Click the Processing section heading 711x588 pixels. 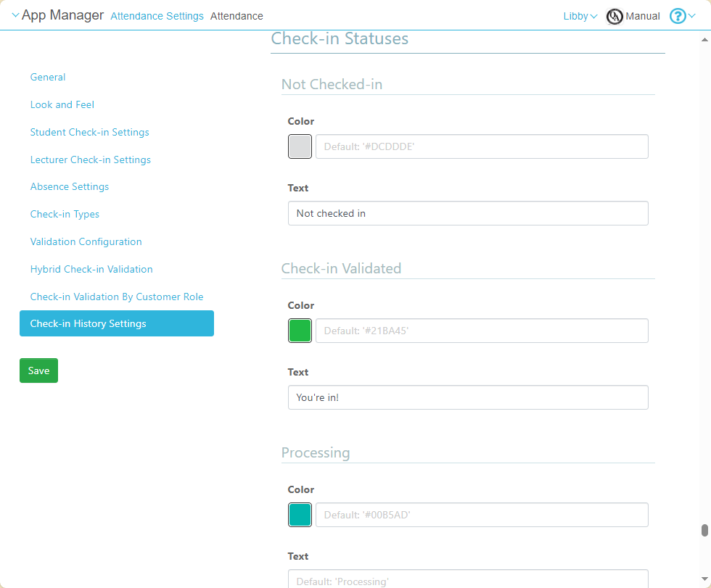point(316,453)
